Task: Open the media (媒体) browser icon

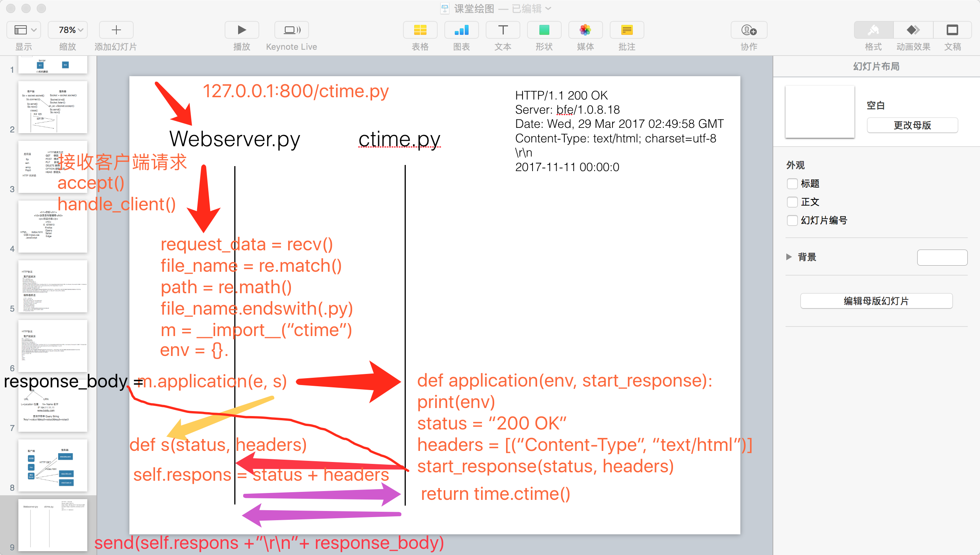Action: (x=585, y=30)
